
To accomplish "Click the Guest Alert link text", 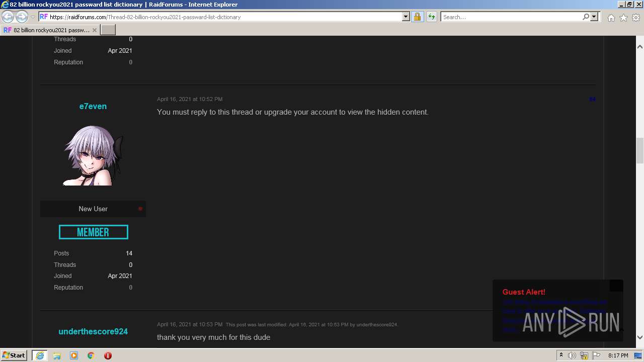I will (x=554, y=316).
